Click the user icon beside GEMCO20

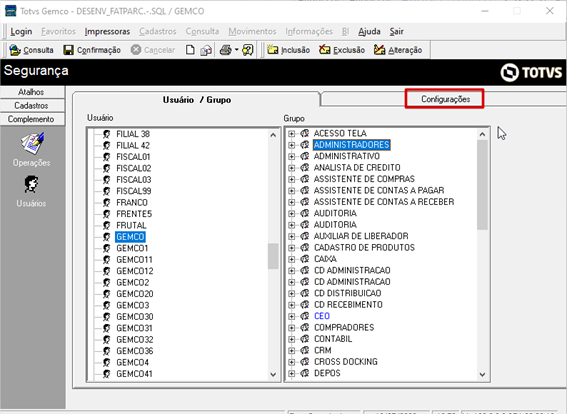(107, 294)
